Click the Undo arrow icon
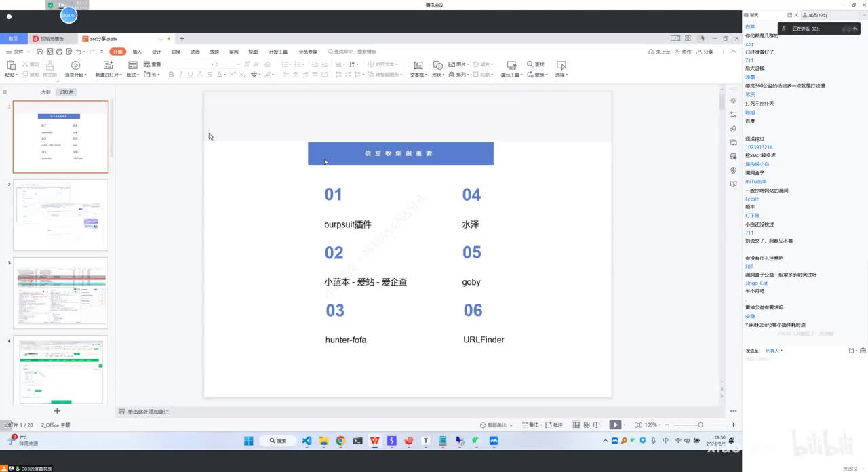Image resolution: width=868 pixels, height=472 pixels. [79, 52]
